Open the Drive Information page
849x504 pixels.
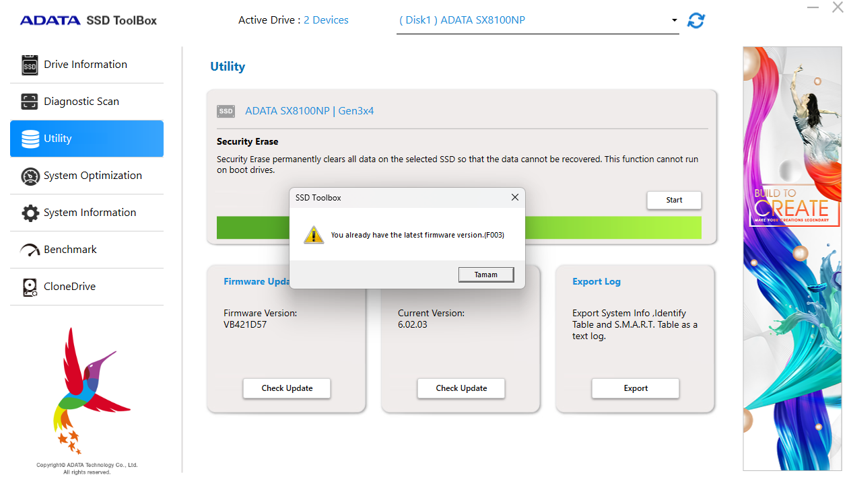[87, 65]
